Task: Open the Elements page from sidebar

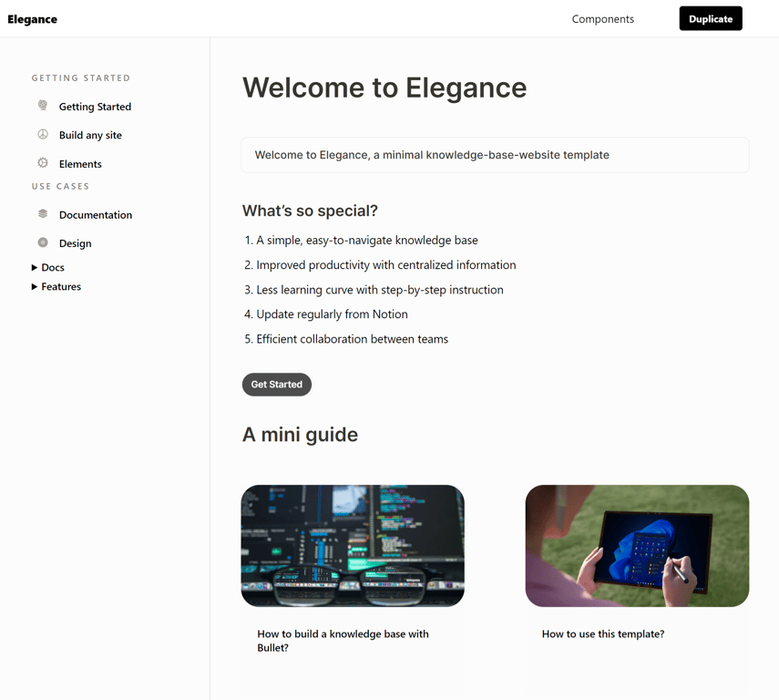Action: (x=81, y=163)
